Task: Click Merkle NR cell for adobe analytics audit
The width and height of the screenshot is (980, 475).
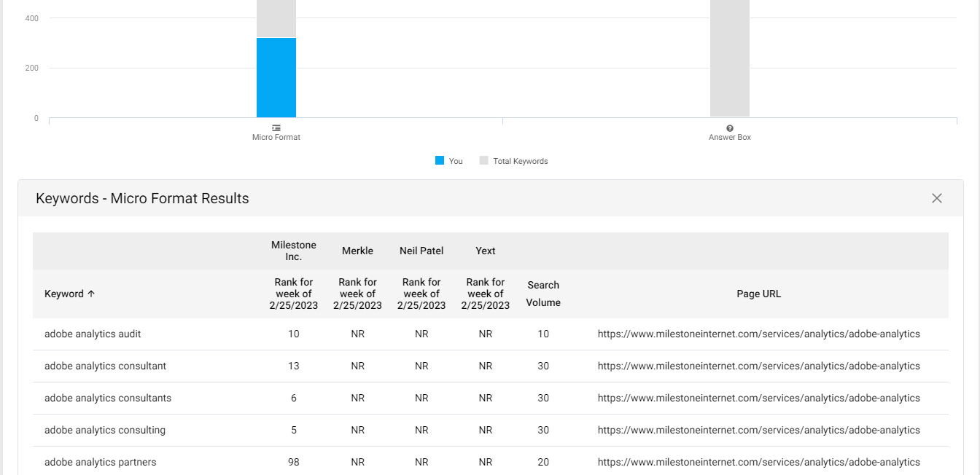Action: tap(357, 334)
